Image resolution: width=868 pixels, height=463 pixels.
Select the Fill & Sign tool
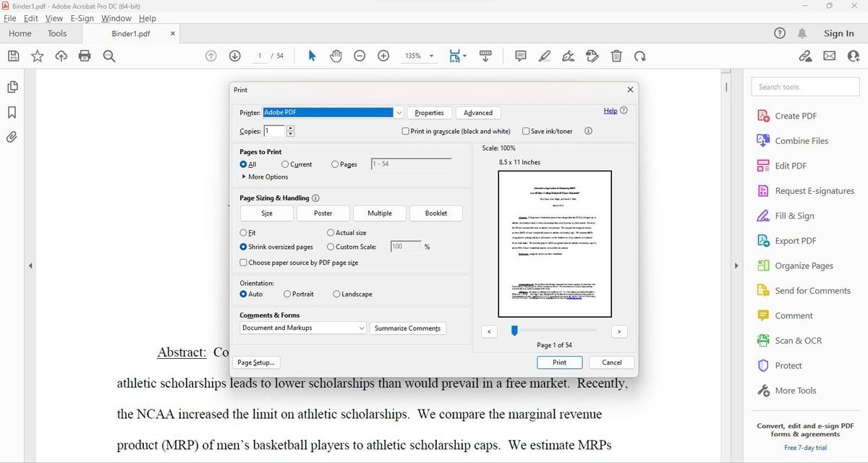coord(796,215)
